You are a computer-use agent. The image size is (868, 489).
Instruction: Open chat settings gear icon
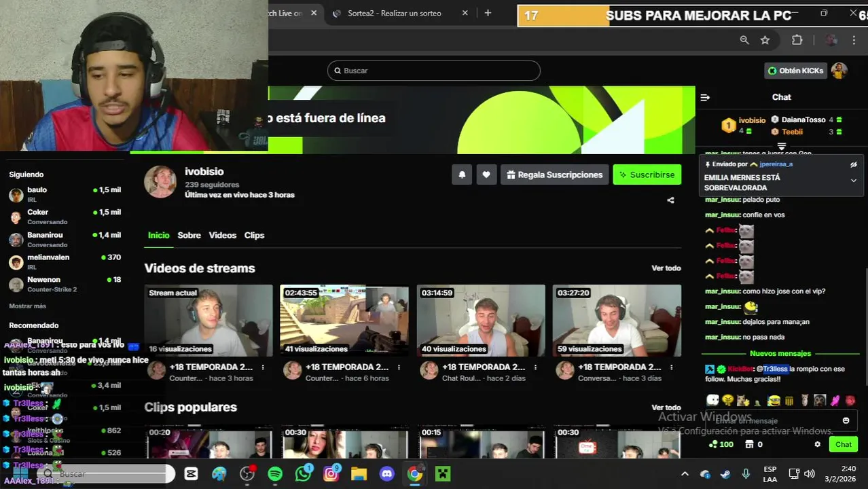click(x=818, y=444)
